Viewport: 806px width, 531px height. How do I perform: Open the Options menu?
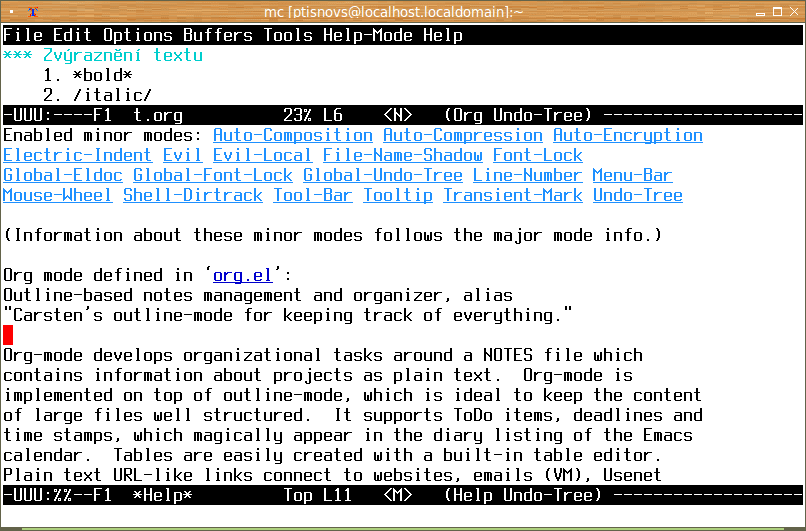[138, 35]
